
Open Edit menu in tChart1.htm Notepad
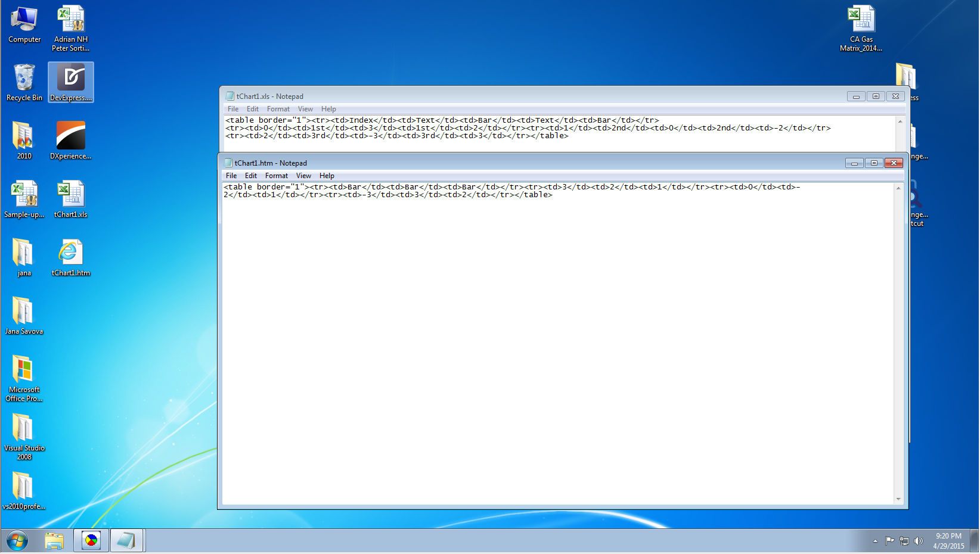[x=251, y=176]
